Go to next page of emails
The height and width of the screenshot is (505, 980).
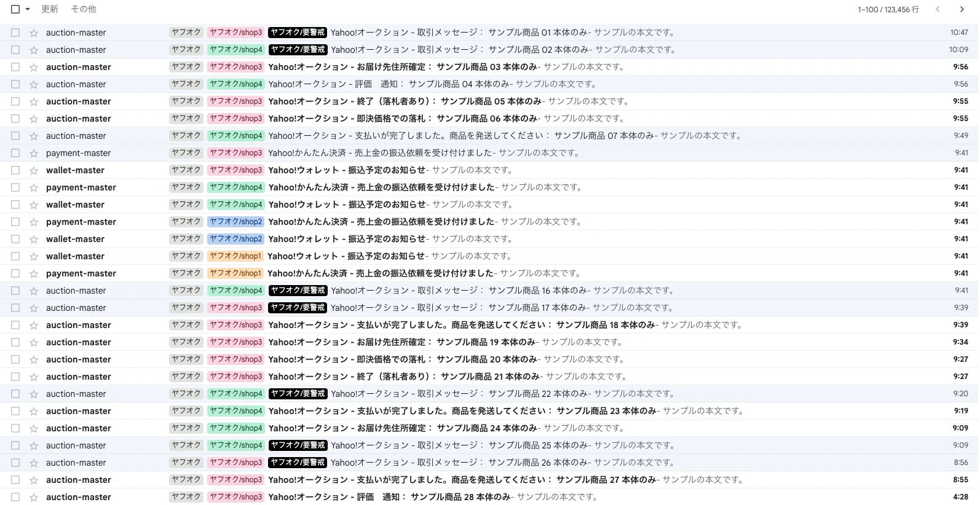962,9
